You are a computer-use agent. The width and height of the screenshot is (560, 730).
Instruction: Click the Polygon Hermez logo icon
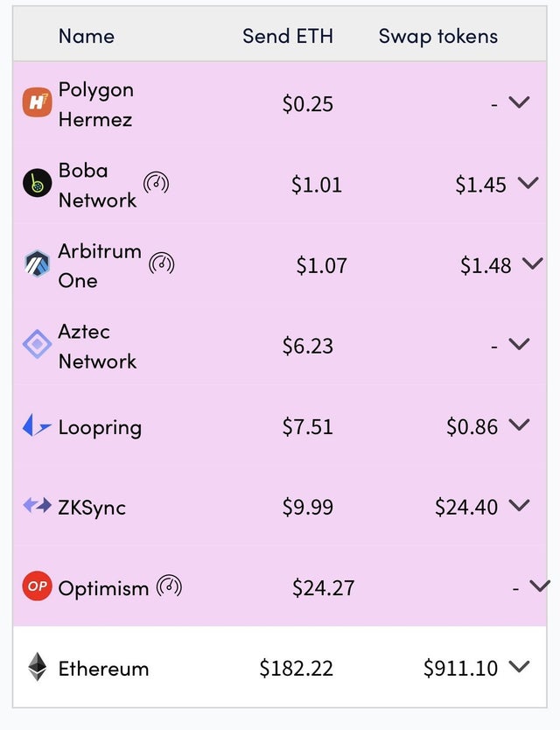[x=38, y=102]
